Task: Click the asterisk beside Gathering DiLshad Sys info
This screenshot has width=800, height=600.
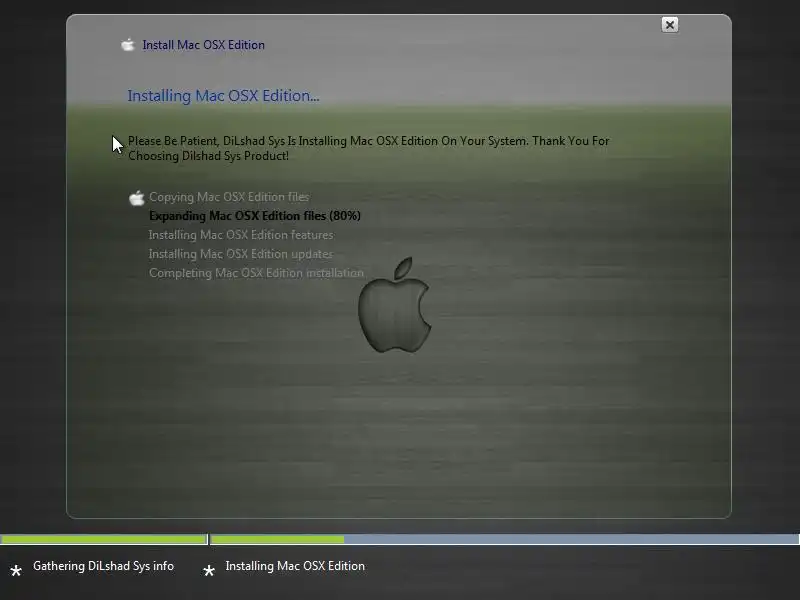Action: click(16, 570)
